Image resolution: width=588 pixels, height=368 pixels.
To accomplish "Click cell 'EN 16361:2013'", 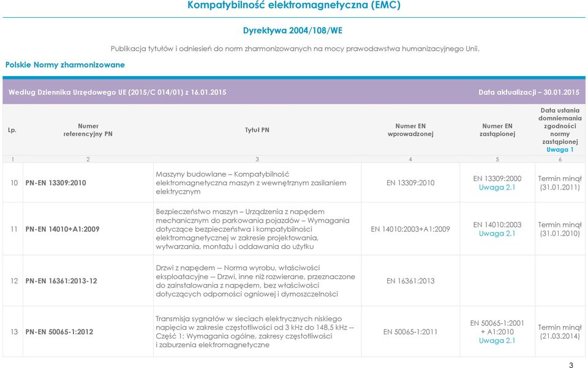I will [x=410, y=281].
